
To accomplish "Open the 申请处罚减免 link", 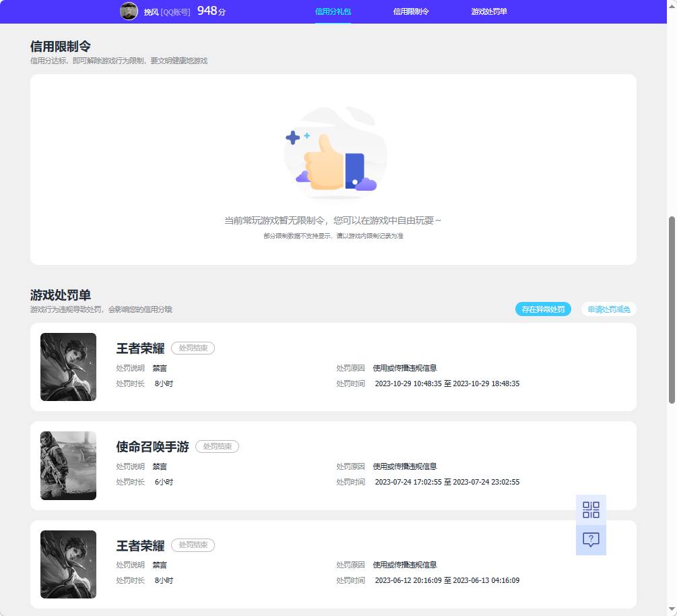I will tap(608, 309).
